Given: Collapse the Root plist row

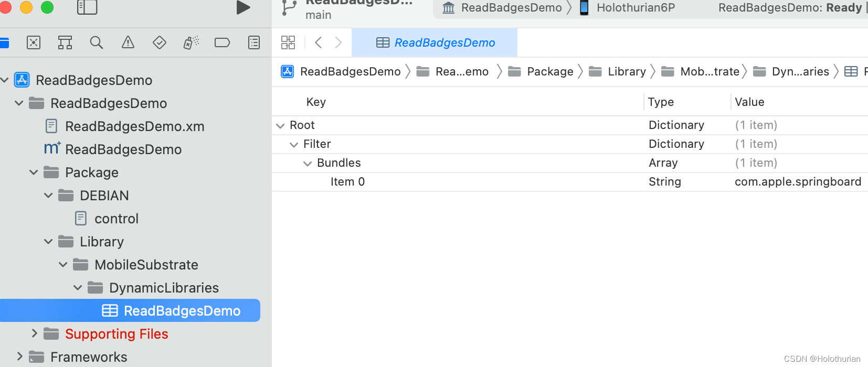Looking at the screenshot, I should tap(280, 126).
